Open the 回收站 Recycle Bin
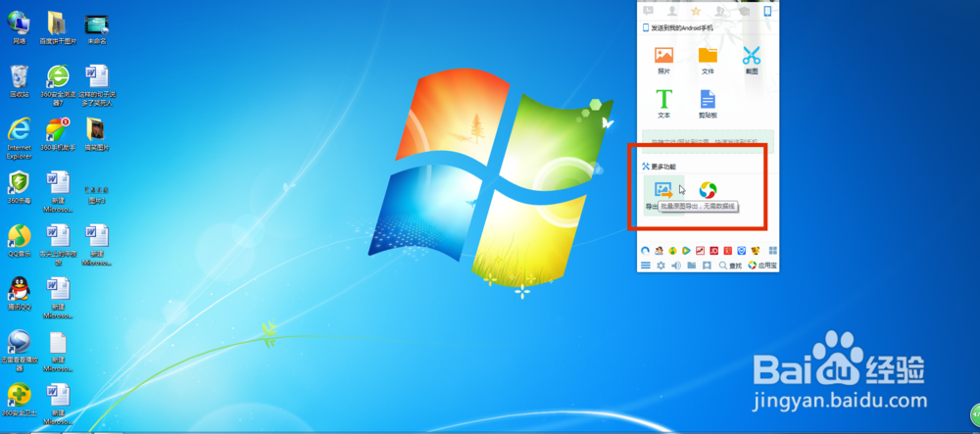 pyautogui.click(x=20, y=81)
